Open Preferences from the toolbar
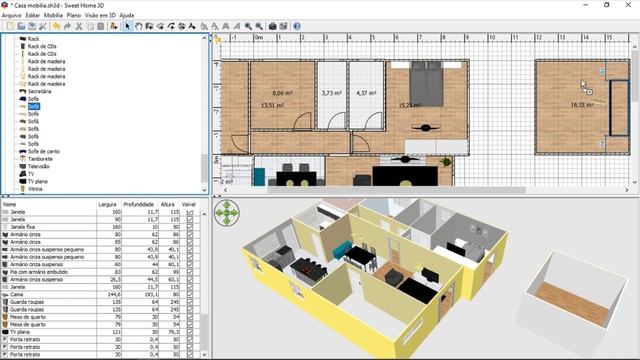 point(42,26)
